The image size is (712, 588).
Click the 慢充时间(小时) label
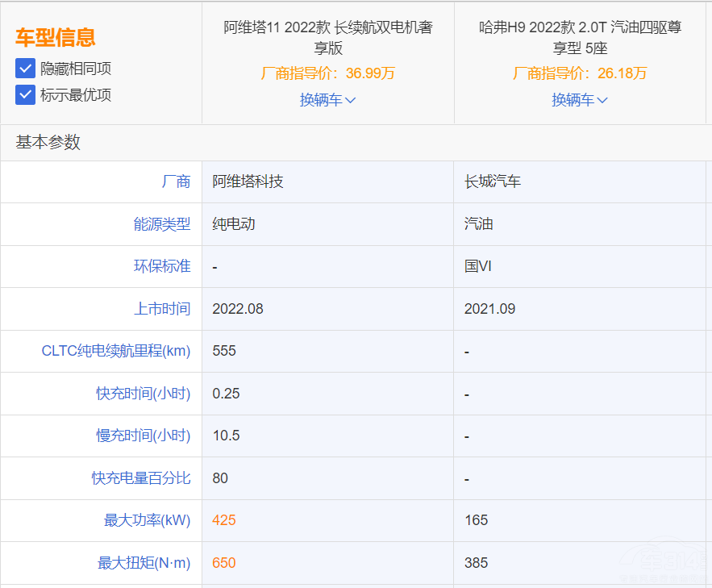pyautogui.click(x=144, y=436)
